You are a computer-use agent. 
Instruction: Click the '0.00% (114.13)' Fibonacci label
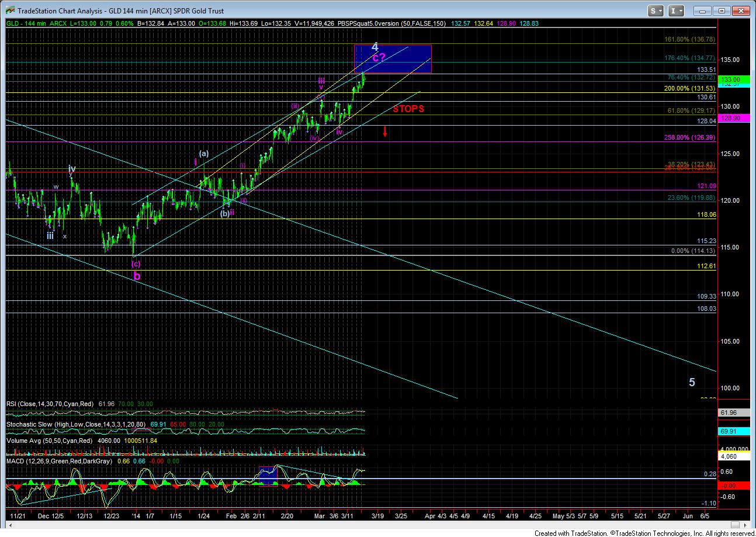tap(692, 251)
